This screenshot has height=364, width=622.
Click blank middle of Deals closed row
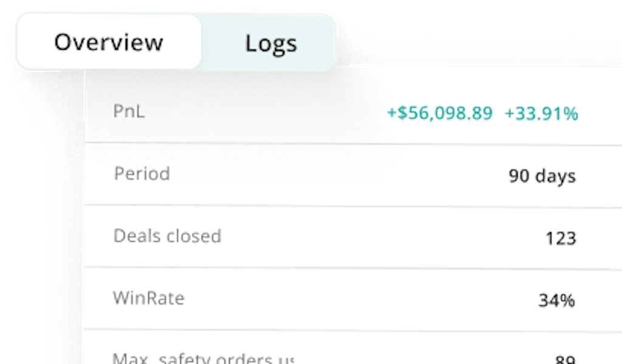[x=377, y=238]
